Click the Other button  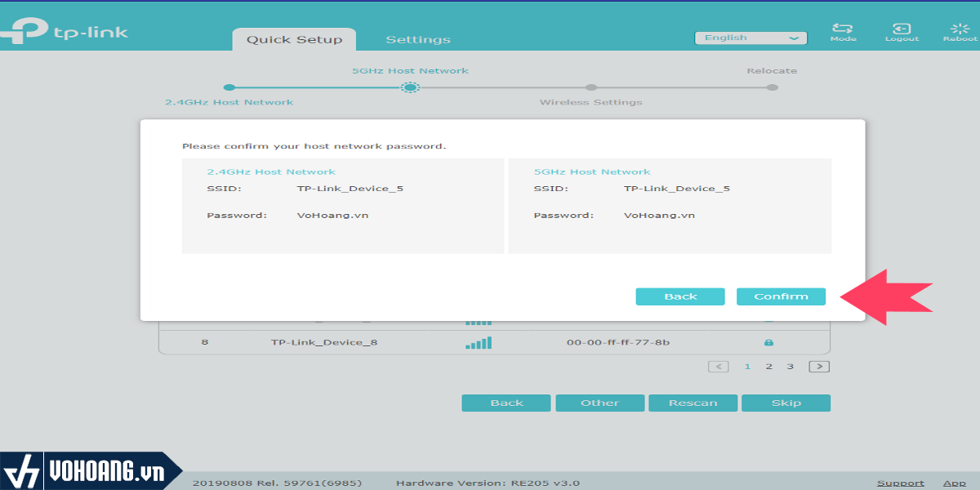pos(600,403)
